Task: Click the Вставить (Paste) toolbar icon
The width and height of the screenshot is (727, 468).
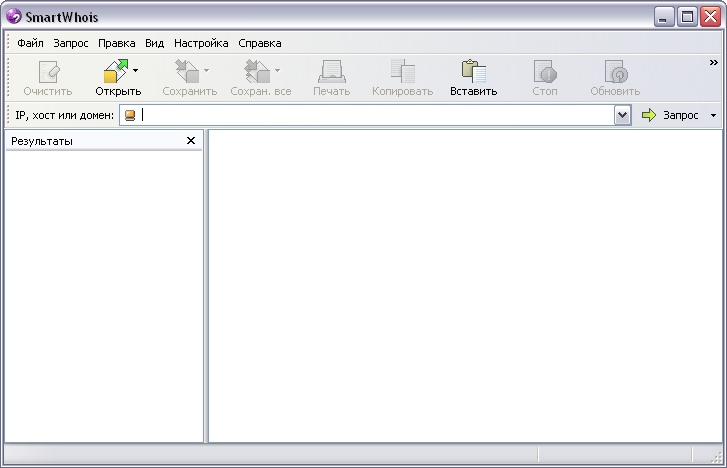Action: (473, 71)
